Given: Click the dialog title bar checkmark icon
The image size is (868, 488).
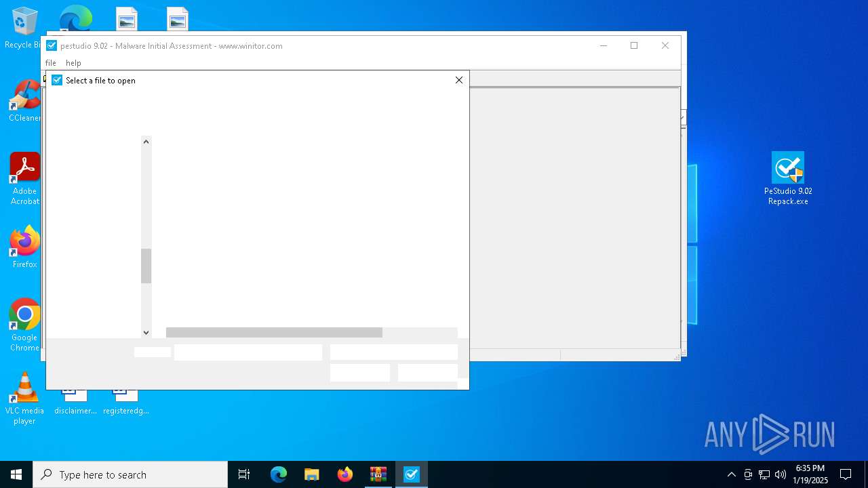Looking at the screenshot, I should (x=57, y=80).
